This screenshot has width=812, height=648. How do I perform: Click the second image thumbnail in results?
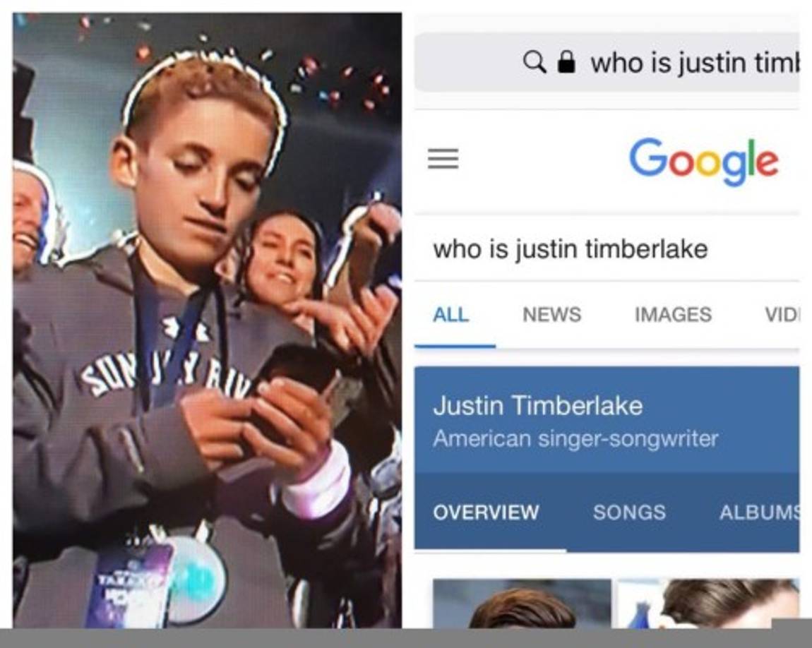pos(708,604)
